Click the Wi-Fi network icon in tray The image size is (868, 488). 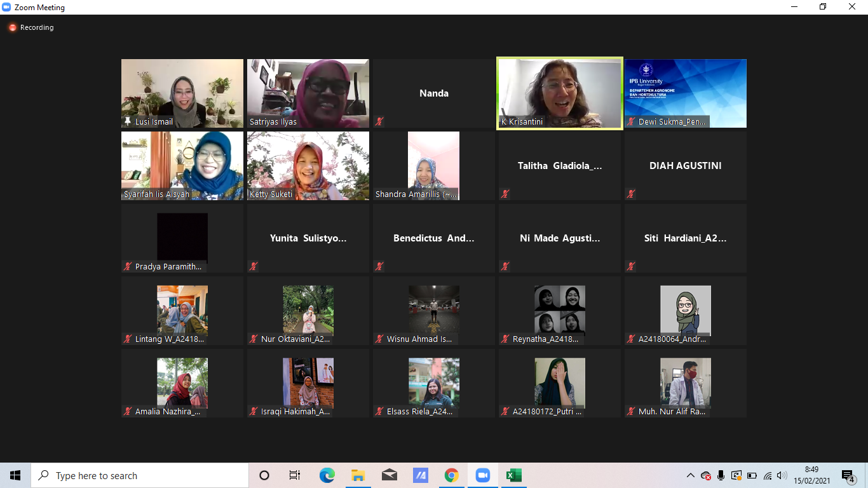pos(768,475)
